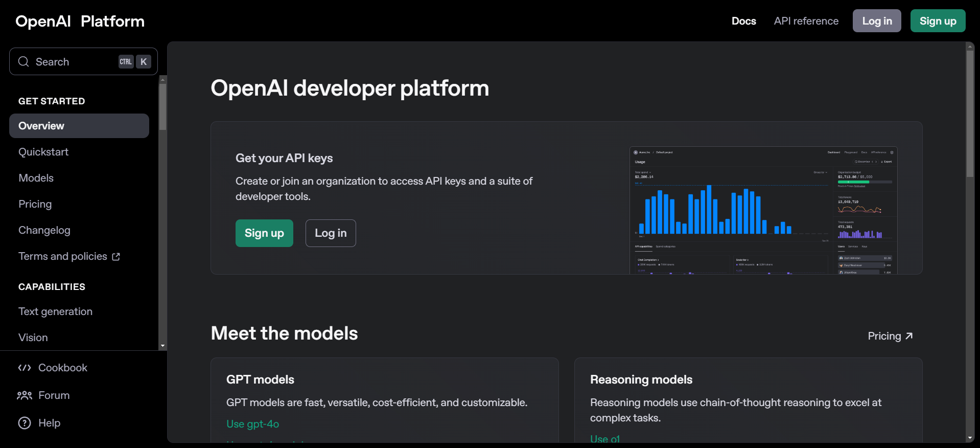Select Overview in the sidebar
The height and width of the screenshot is (448, 980).
point(79,126)
